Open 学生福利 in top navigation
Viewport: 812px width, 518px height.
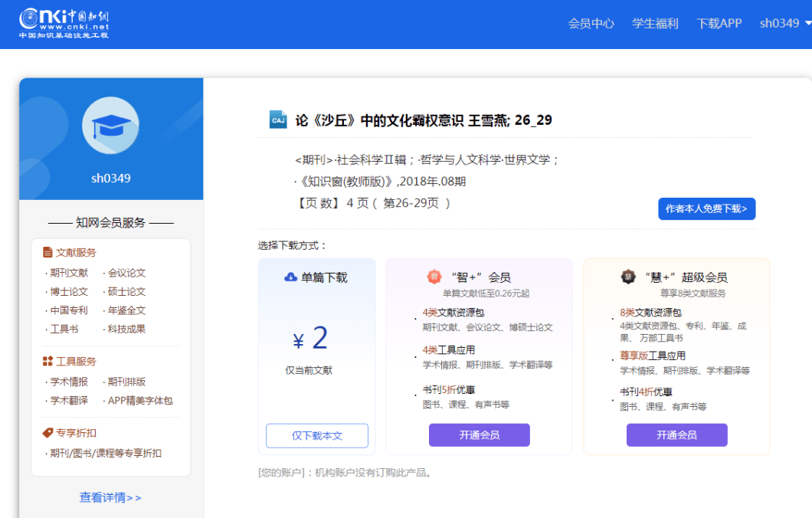point(655,23)
